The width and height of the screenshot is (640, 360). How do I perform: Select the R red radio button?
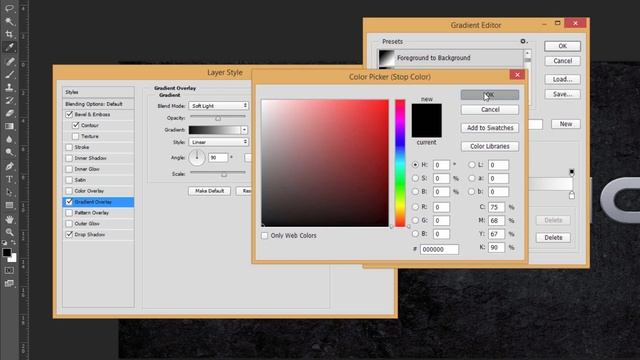[415, 207]
